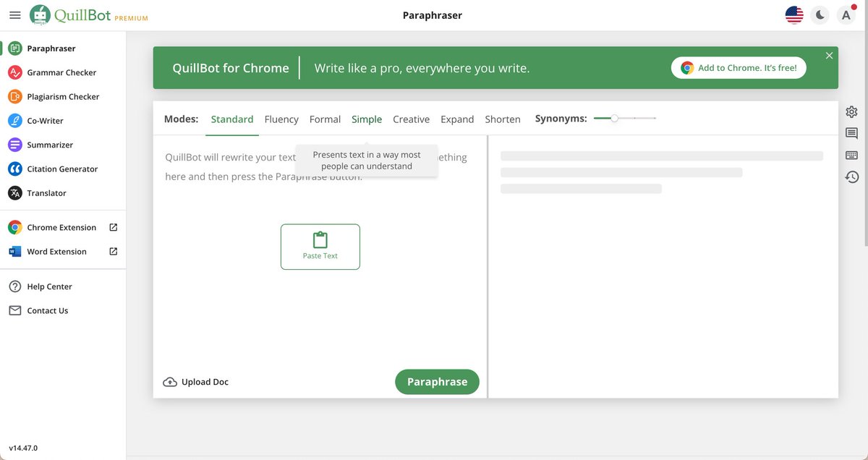Click the Contact Us envelope icon
This screenshot has width=868, height=460.
pyautogui.click(x=14, y=310)
